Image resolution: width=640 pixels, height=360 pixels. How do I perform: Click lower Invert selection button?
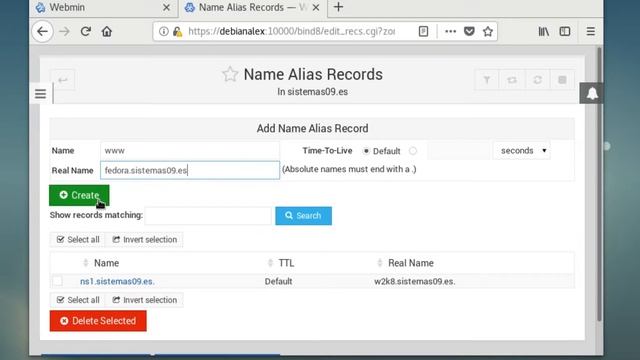[x=144, y=300]
